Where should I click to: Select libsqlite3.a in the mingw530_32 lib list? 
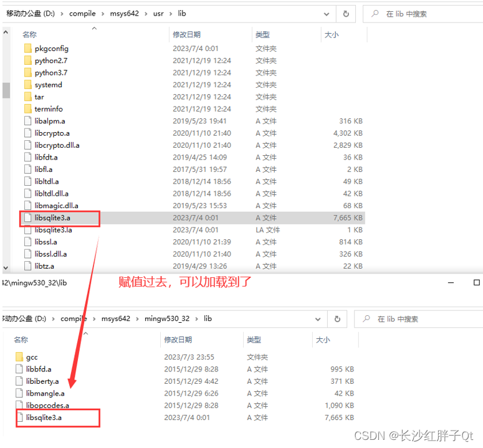point(44,417)
